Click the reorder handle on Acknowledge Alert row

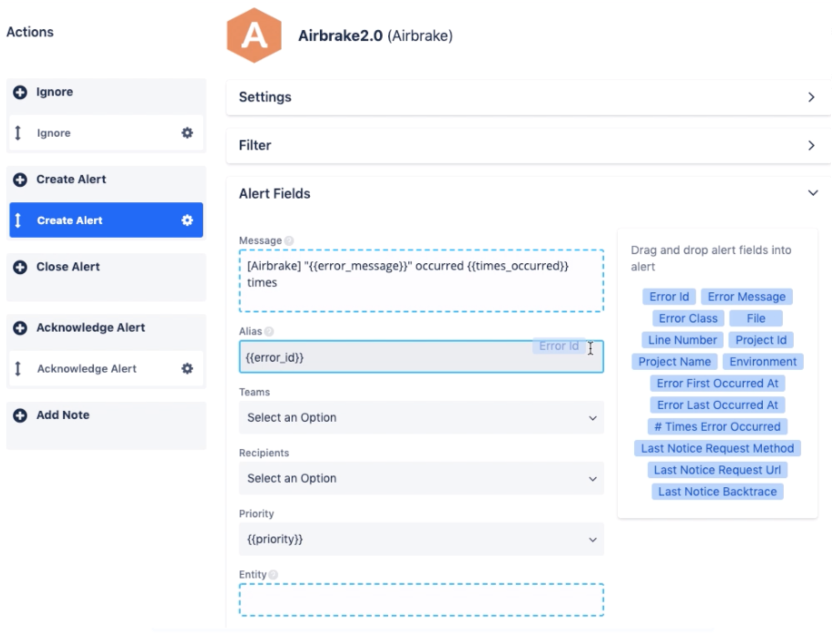click(18, 368)
